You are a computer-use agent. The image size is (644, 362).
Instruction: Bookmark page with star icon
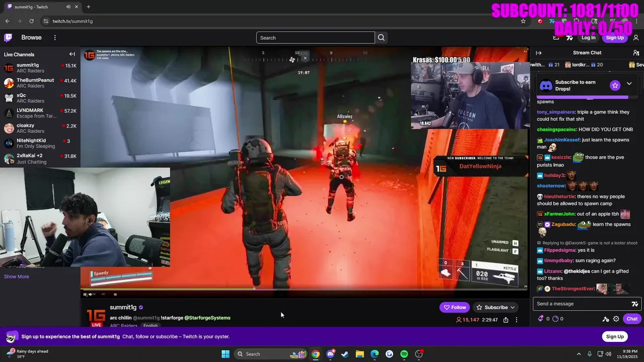click(523, 21)
